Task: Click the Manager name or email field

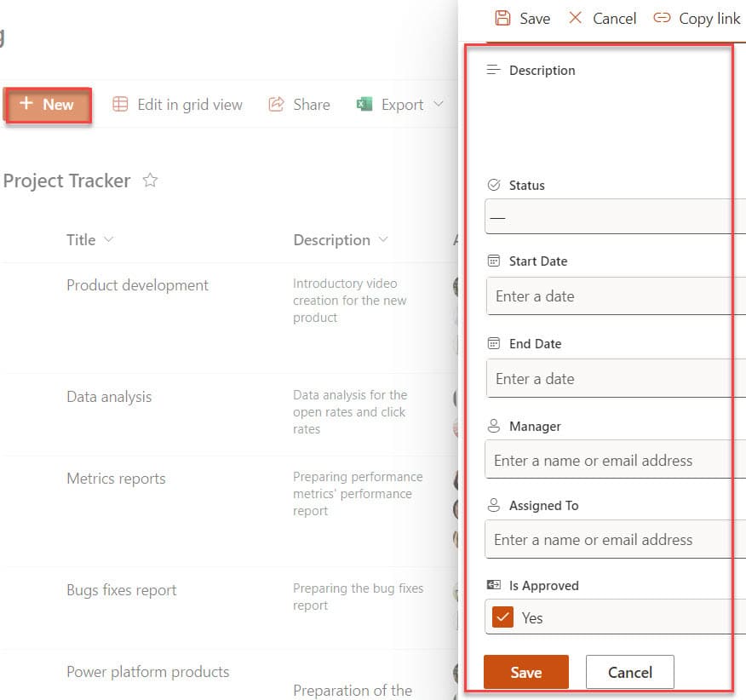Action: click(615, 460)
